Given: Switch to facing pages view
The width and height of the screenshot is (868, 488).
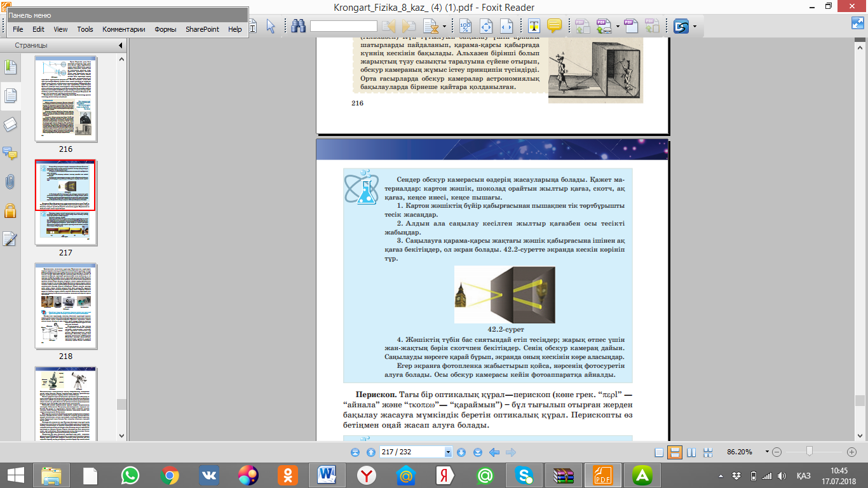Looking at the screenshot, I should (691, 452).
